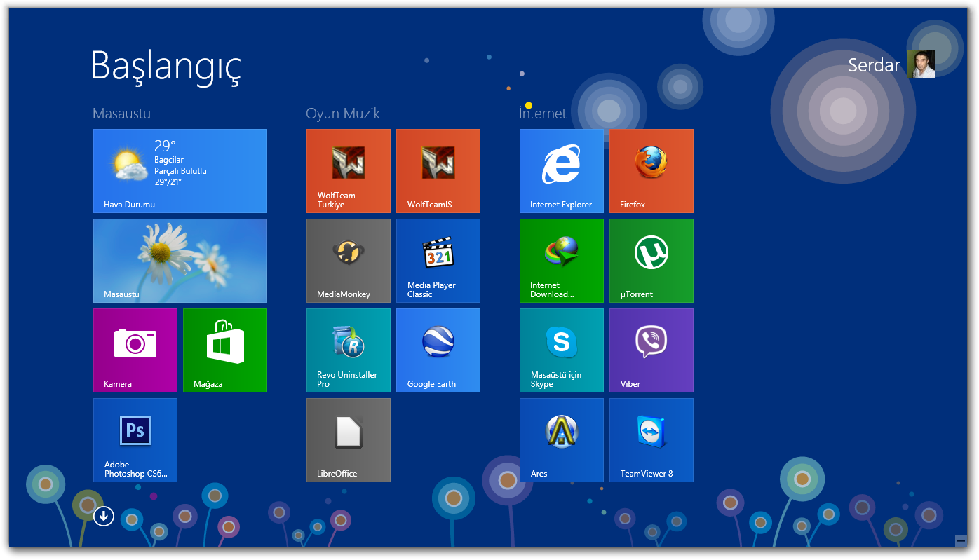Click the Serdar account name
Viewport: 979px width, 560px height.
873,65
